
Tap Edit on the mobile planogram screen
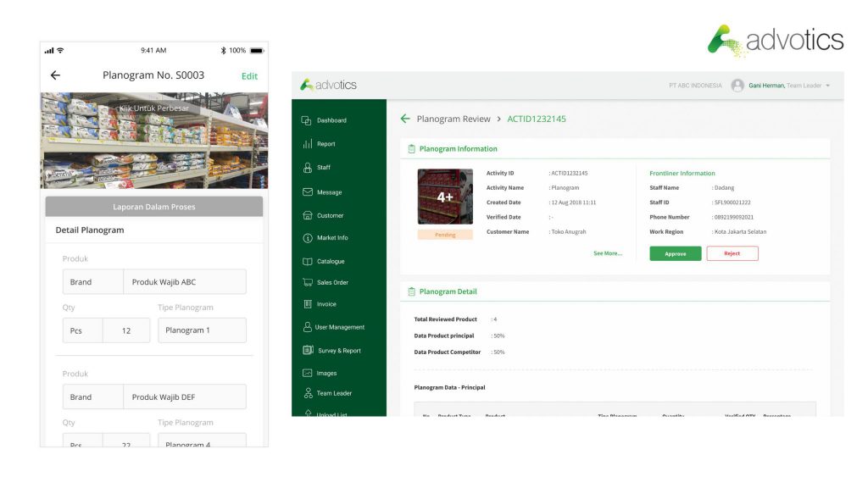(249, 75)
